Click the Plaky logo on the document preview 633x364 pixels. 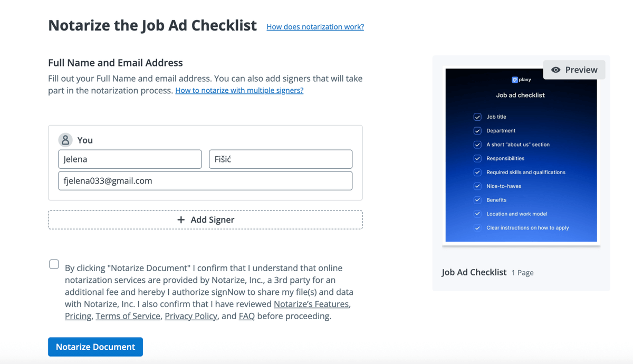click(521, 80)
